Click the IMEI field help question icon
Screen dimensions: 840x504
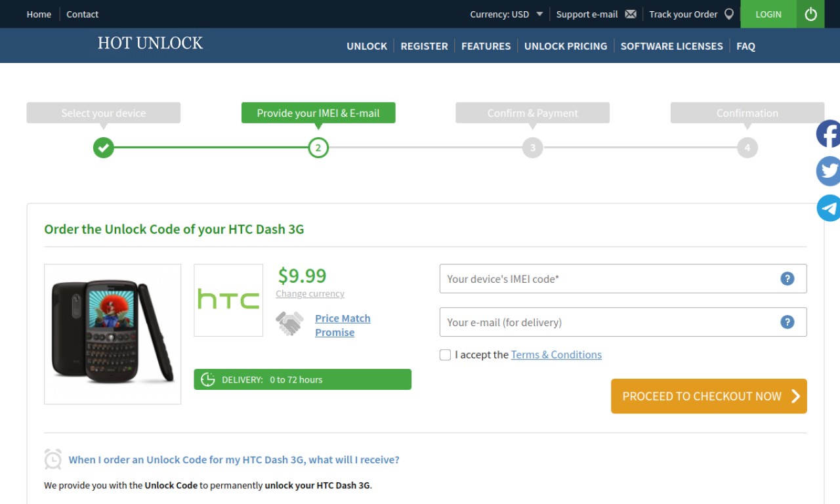(x=787, y=278)
